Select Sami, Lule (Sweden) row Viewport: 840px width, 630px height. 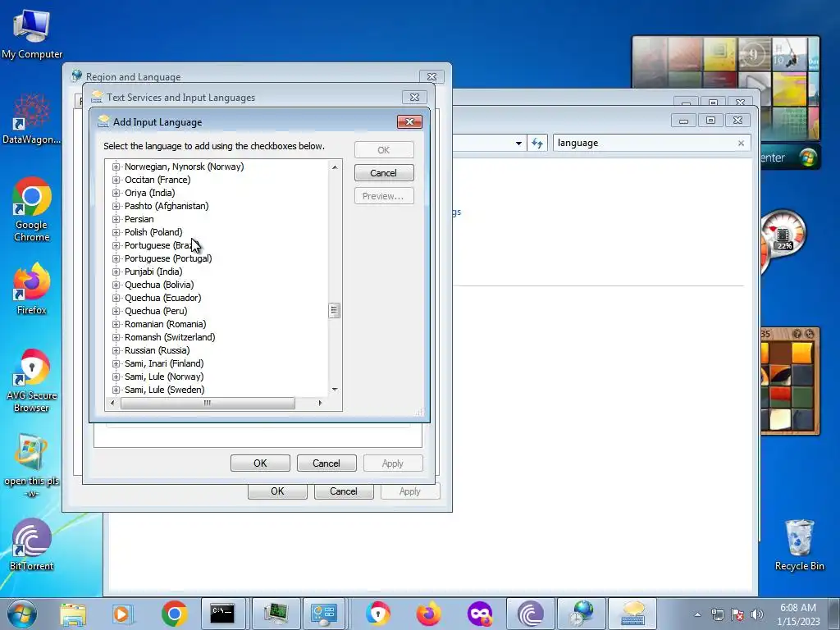tap(164, 390)
